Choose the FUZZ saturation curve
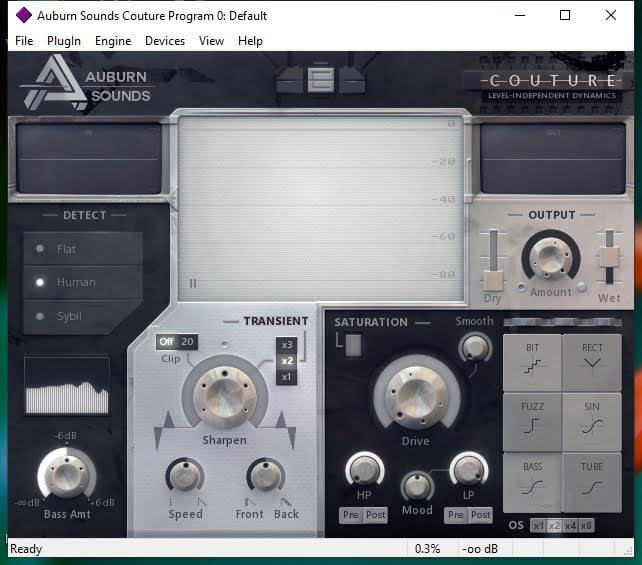The height and width of the screenshot is (565, 642). [532, 421]
